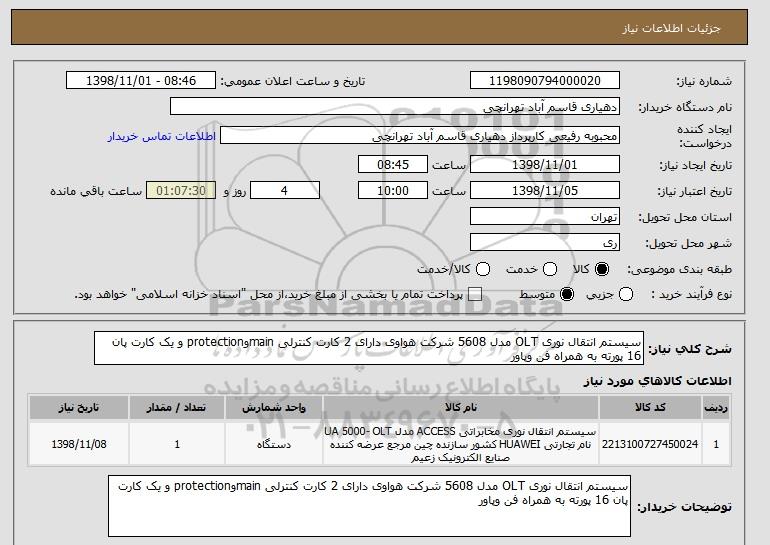
Task: Click the ردیف column header
Action: click(716, 408)
